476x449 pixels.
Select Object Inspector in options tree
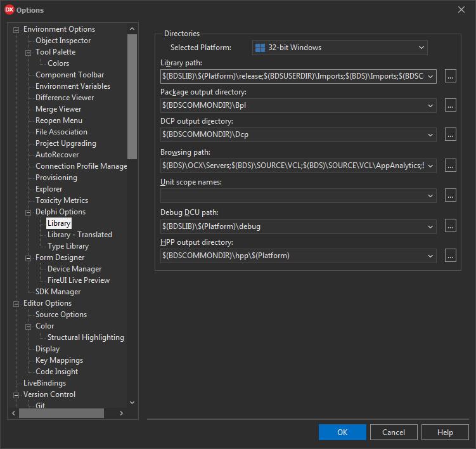click(x=63, y=41)
